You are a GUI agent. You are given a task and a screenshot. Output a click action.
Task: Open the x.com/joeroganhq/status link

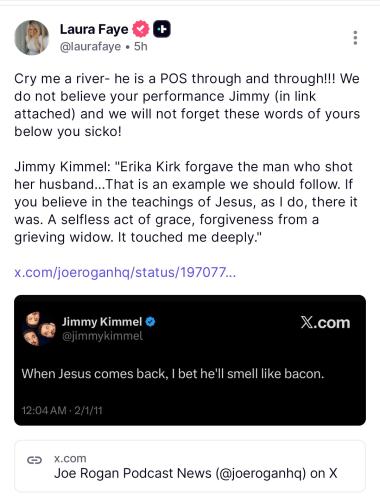click(125, 272)
